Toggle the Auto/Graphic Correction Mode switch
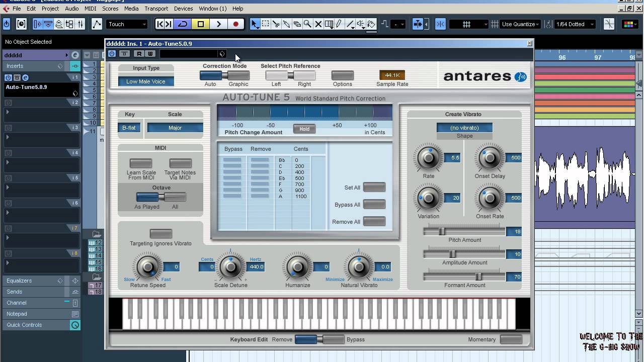Screen dimensions: 644x362 tap(224, 75)
